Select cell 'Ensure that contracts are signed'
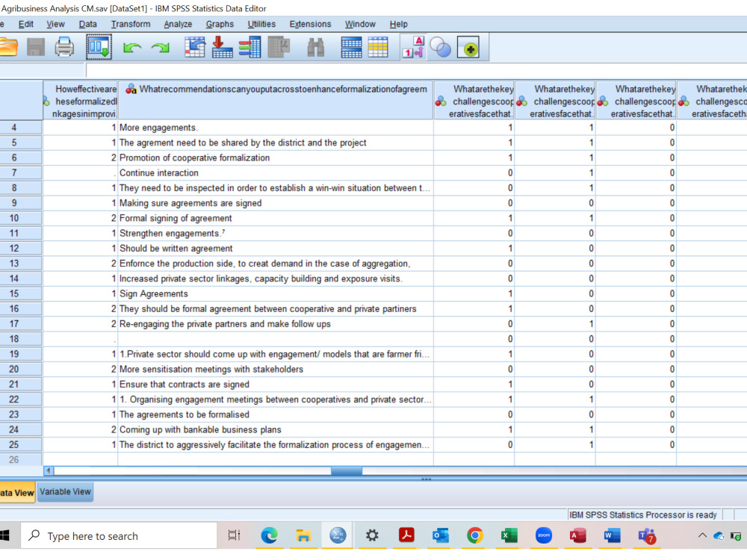Viewport: 747px width, 560px height. (276, 385)
